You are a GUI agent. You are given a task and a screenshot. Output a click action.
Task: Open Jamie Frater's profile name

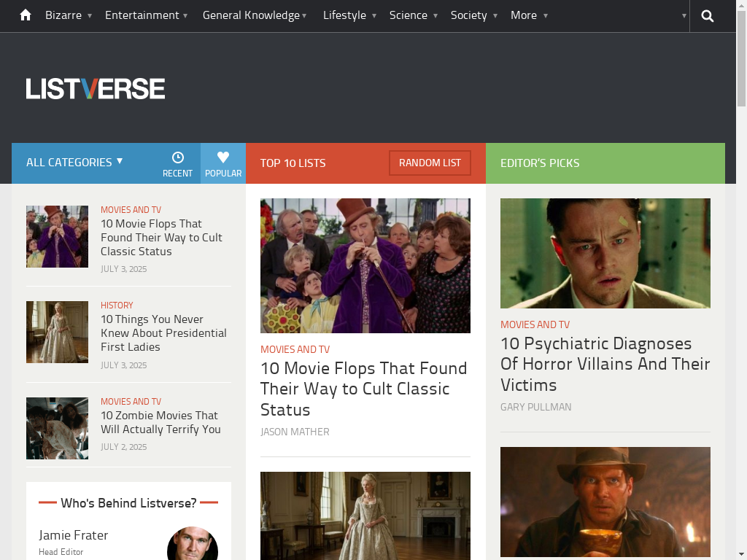pyautogui.click(x=74, y=535)
